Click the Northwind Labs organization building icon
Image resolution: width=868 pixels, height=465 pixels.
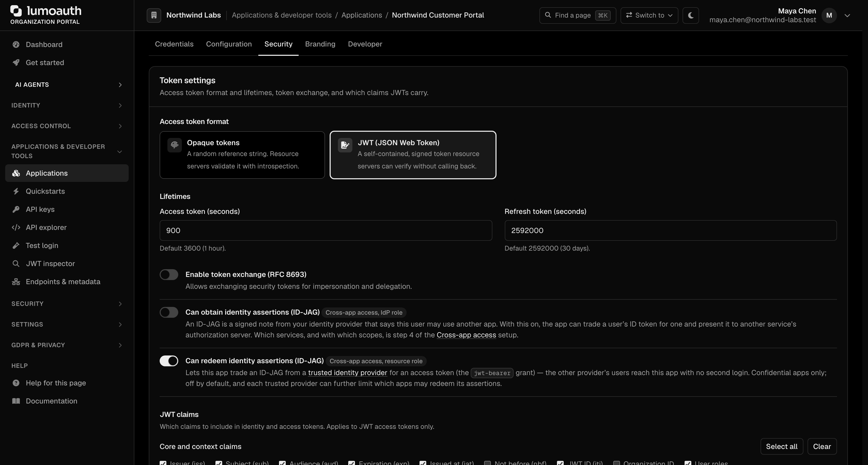[154, 16]
